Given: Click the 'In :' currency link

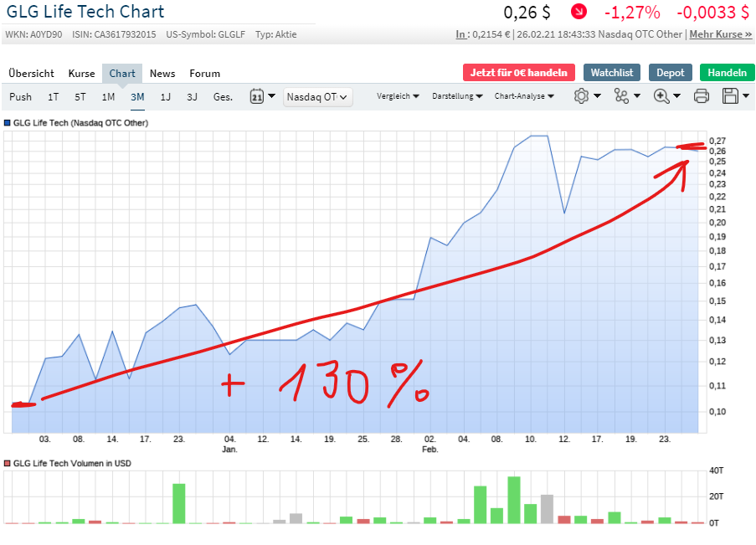Looking at the screenshot, I should click(462, 34).
